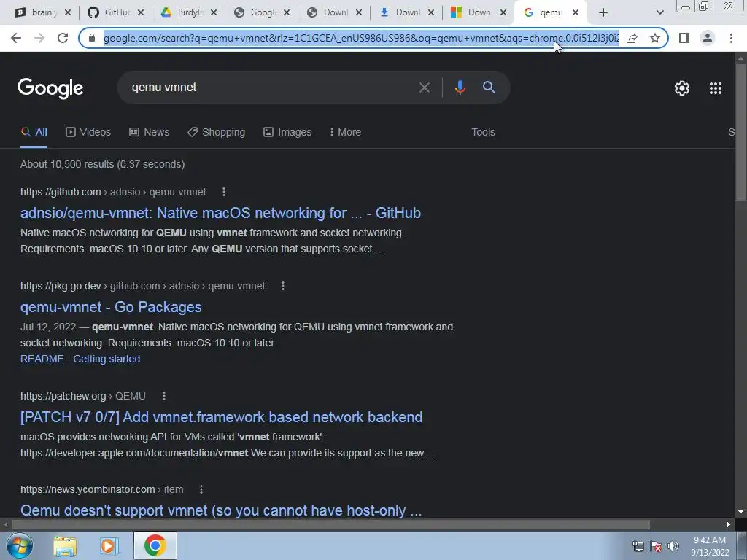747x560 pixels.
Task: Open the Getting started sitelink
Action: point(107,359)
